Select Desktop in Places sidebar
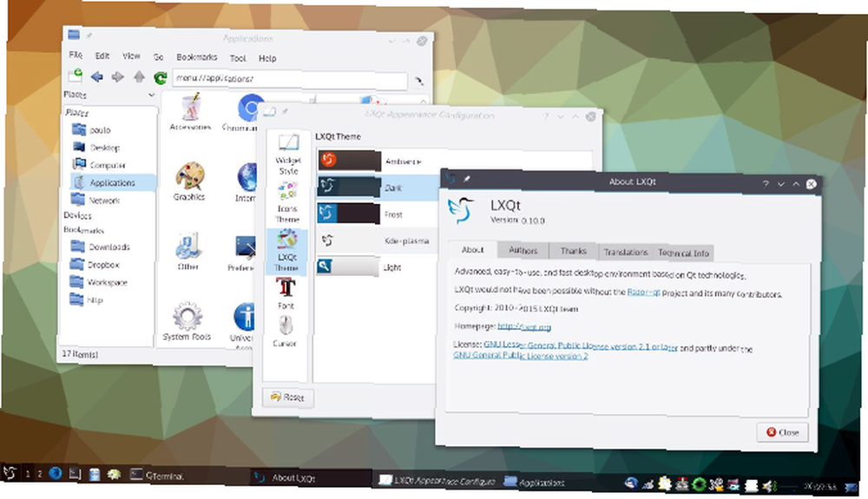The height and width of the screenshot is (499, 868). 105,148
